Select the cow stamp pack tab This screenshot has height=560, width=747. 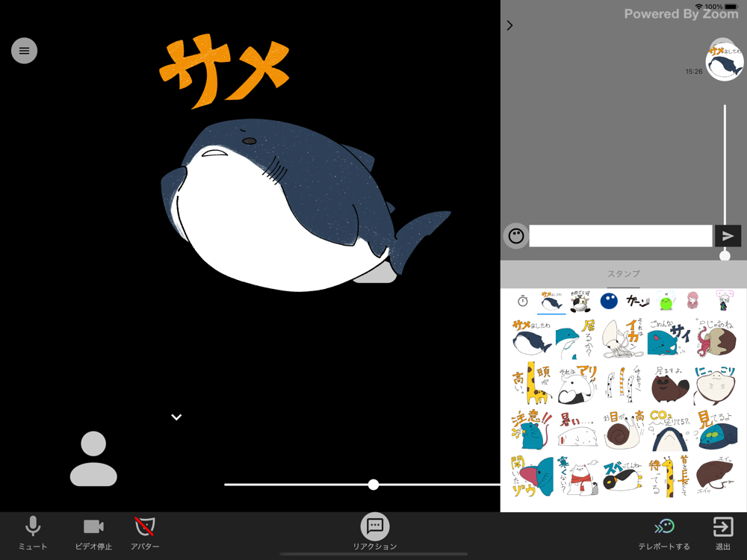tap(580, 302)
